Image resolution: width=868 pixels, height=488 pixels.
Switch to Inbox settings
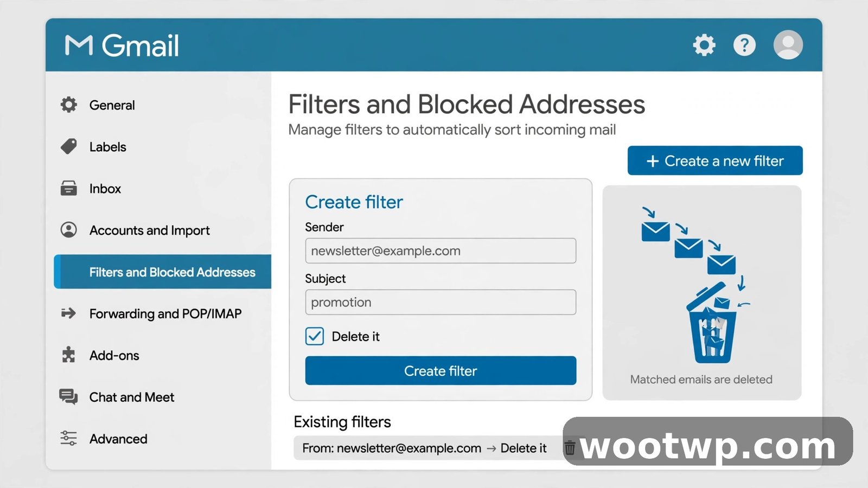click(x=105, y=189)
